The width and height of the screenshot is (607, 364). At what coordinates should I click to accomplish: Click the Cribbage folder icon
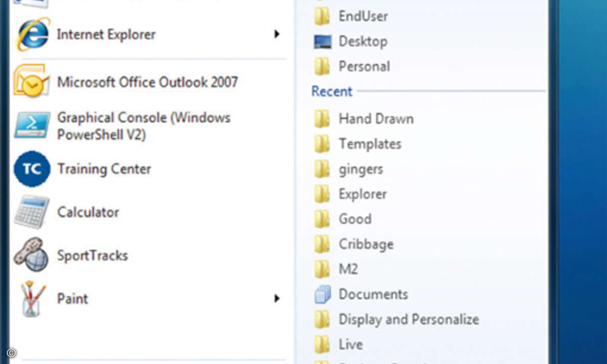[x=322, y=244]
